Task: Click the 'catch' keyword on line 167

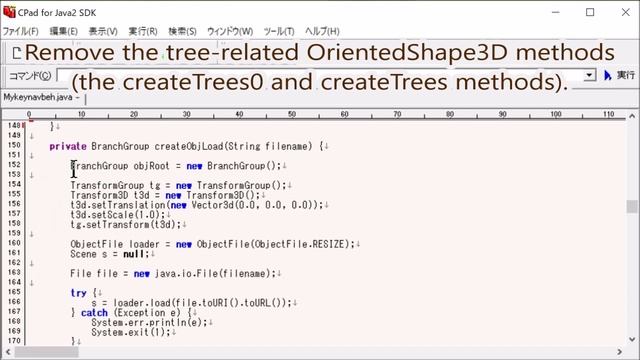Action: [x=94, y=313]
